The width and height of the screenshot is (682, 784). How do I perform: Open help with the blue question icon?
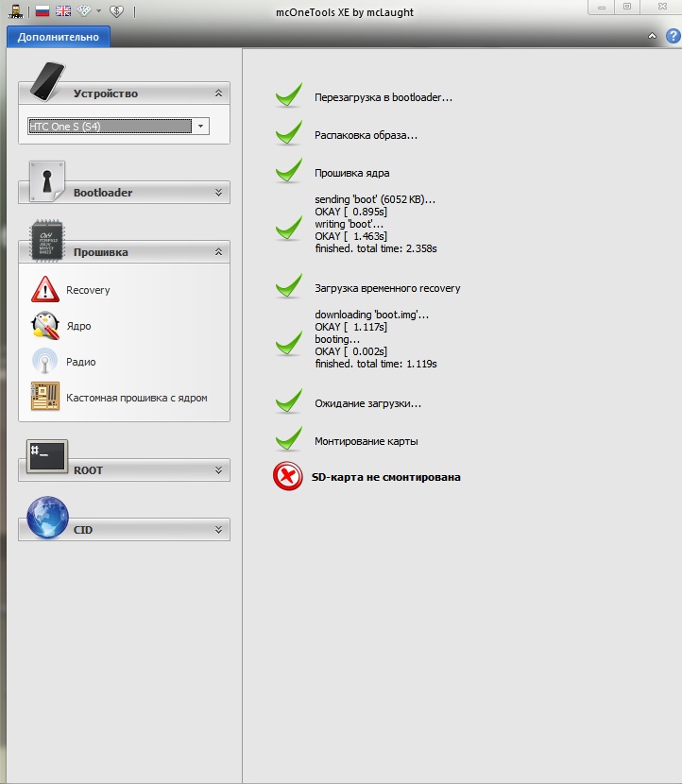[673, 36]
